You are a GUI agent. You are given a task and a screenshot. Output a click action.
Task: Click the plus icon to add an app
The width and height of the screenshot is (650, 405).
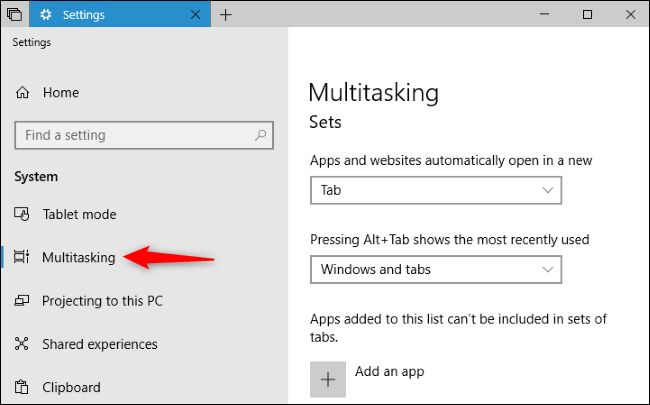[328, 378]
